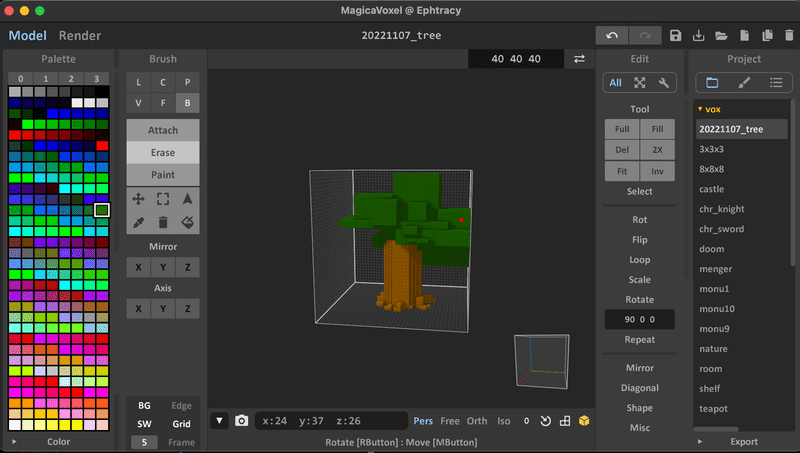
Task: Toggle Mirror Z in Brush panel
Action: pos(187,267)
